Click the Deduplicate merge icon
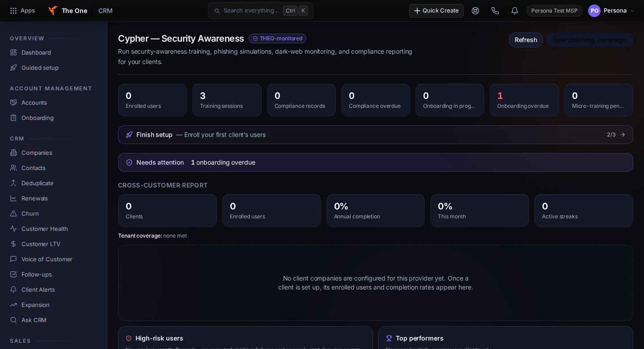Viewport: 644px width, 349px height. tap(13, 183)
